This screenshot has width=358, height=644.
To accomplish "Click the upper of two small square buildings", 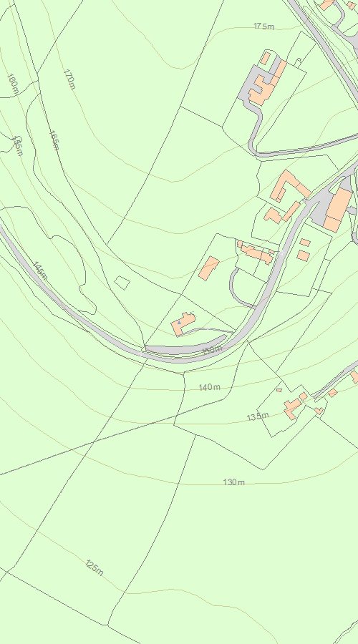I will pos(305,243).
